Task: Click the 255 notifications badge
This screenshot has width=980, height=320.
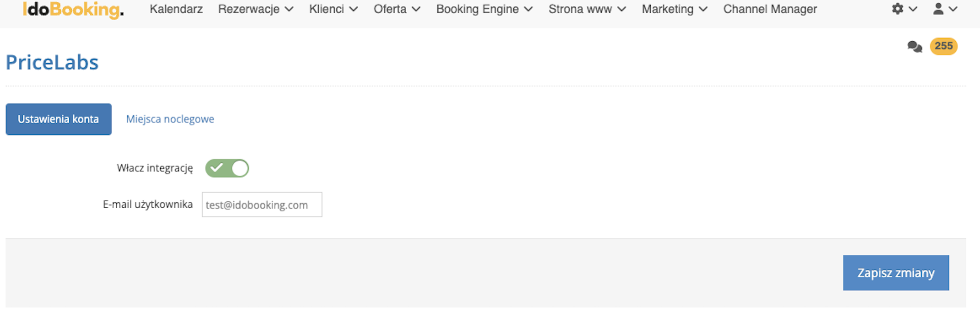Action: pyautogui.click(x=944, y=46)
